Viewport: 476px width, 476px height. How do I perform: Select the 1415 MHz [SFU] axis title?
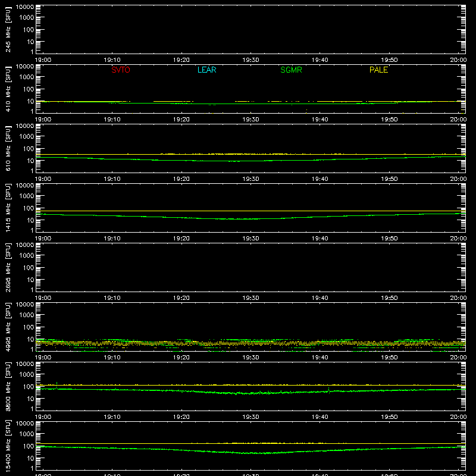click(8, 208)
